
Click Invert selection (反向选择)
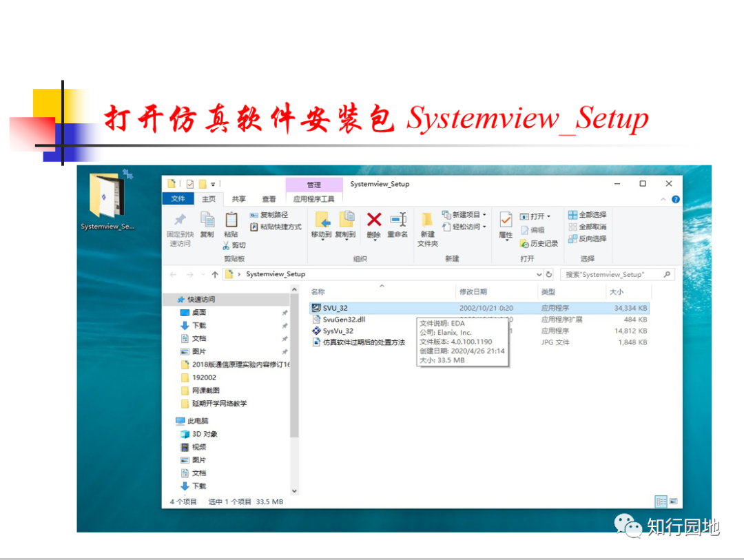coord(588,239)
